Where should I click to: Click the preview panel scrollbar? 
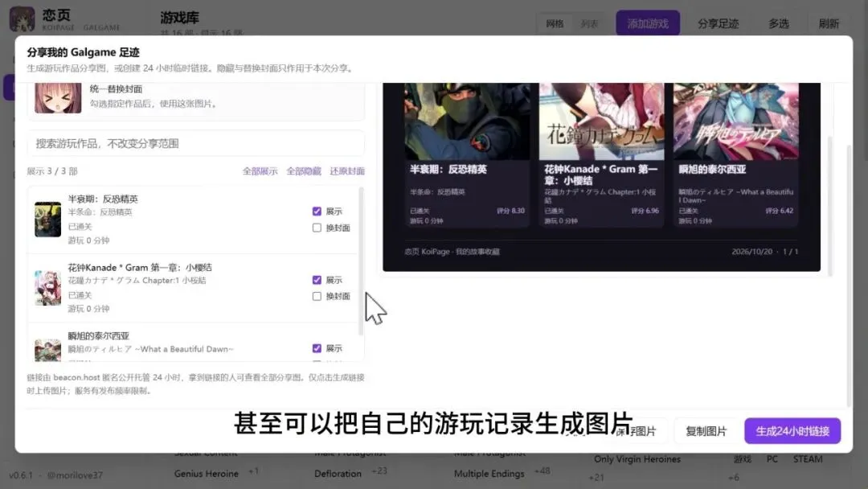click(x=829, y=205)
